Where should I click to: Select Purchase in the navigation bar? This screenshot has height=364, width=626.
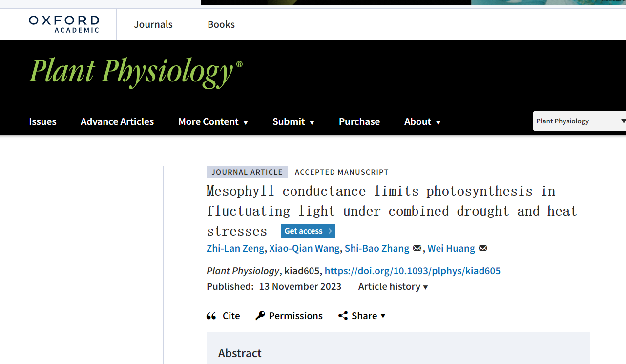359,121
